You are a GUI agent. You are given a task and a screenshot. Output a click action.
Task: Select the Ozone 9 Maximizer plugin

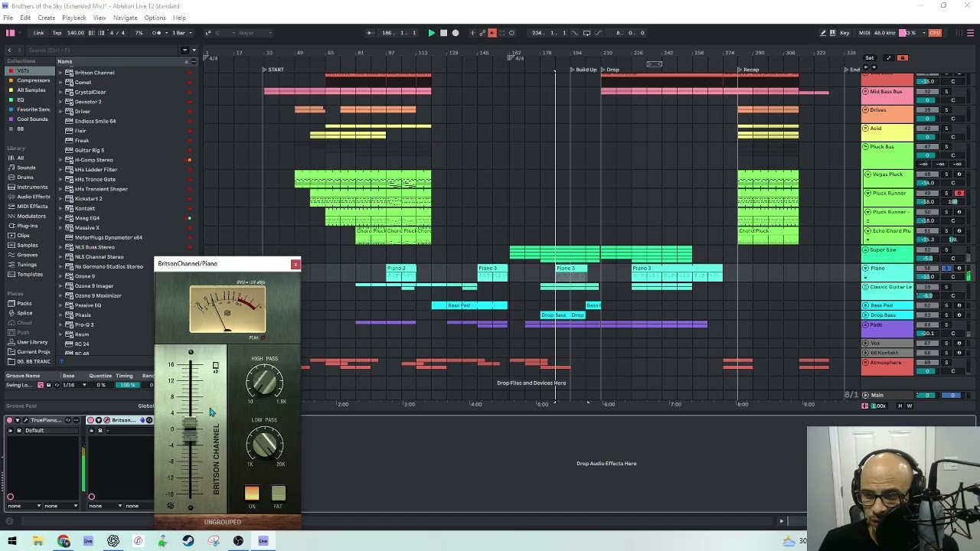pyautogui.click(x=98, y=295)
